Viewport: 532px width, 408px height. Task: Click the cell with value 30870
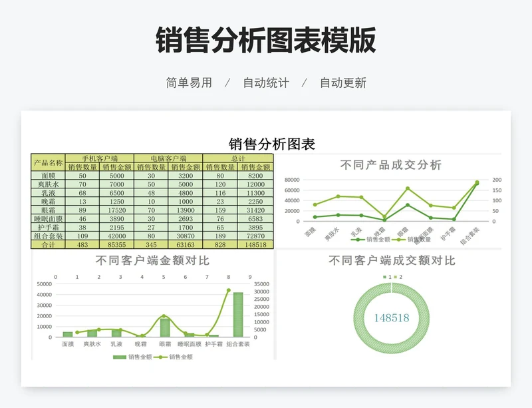coord(186,236)
